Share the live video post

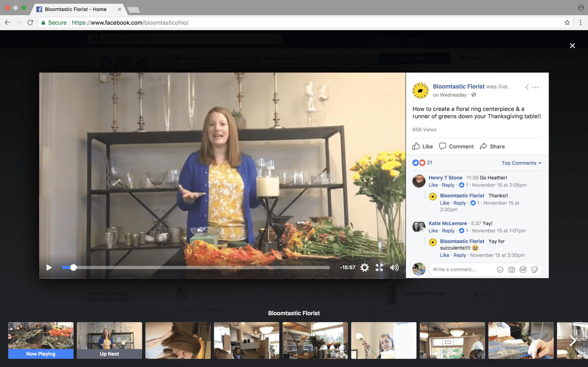click(x=492, y=146)
